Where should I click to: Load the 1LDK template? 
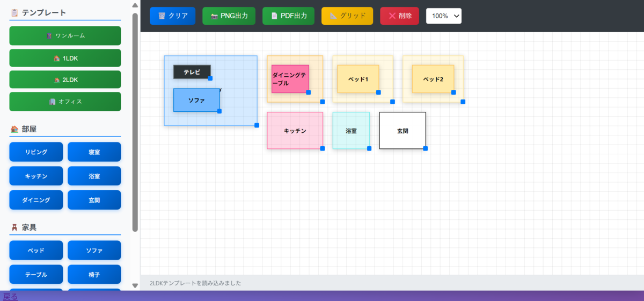point(65,58)
